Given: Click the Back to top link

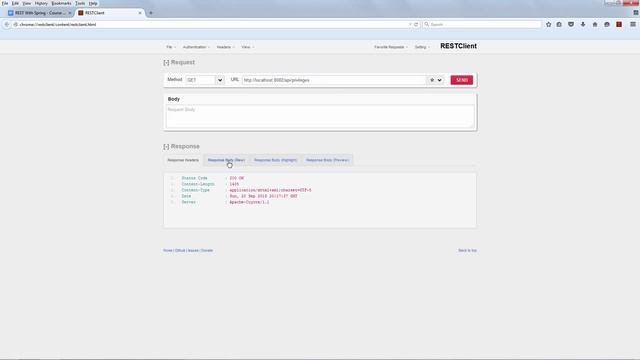Looking at the screenshot, I should (x=467, y=251).
